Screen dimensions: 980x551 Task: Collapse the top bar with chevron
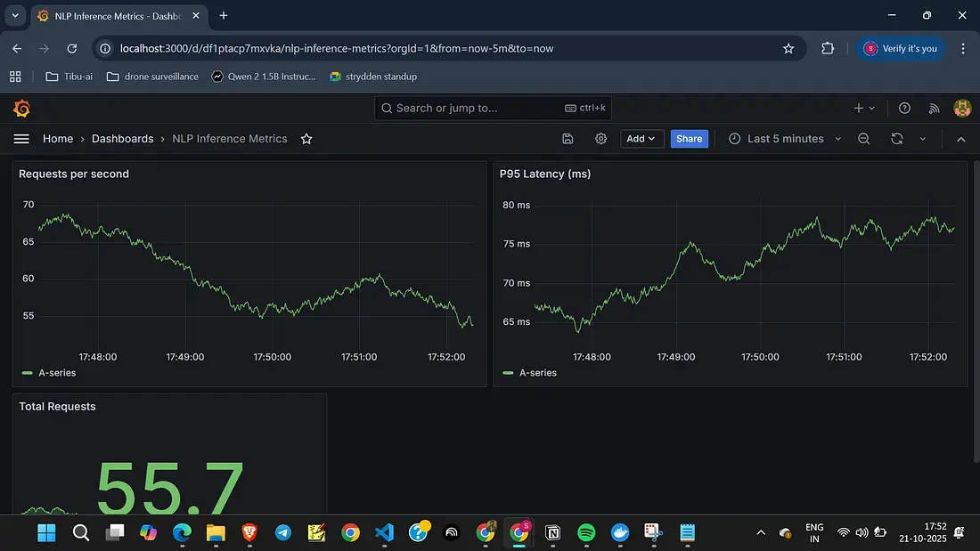tap(960, 139)
